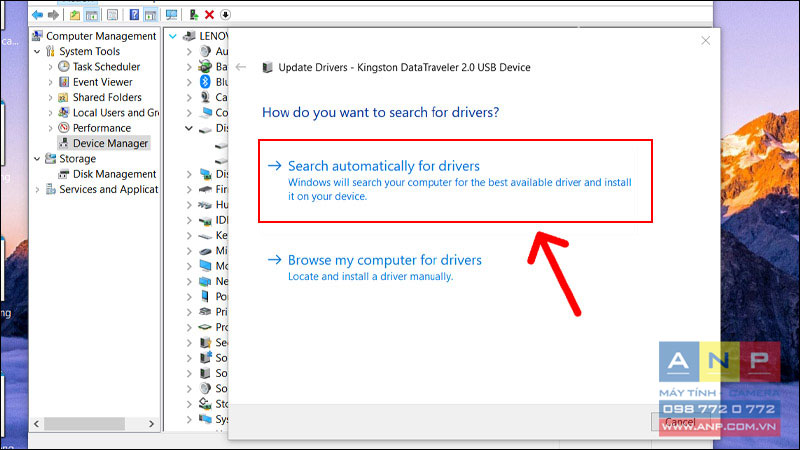Click the network adapter icon beside "Ne" row
The width and height of the screenshot is (800, 450).
205,282
